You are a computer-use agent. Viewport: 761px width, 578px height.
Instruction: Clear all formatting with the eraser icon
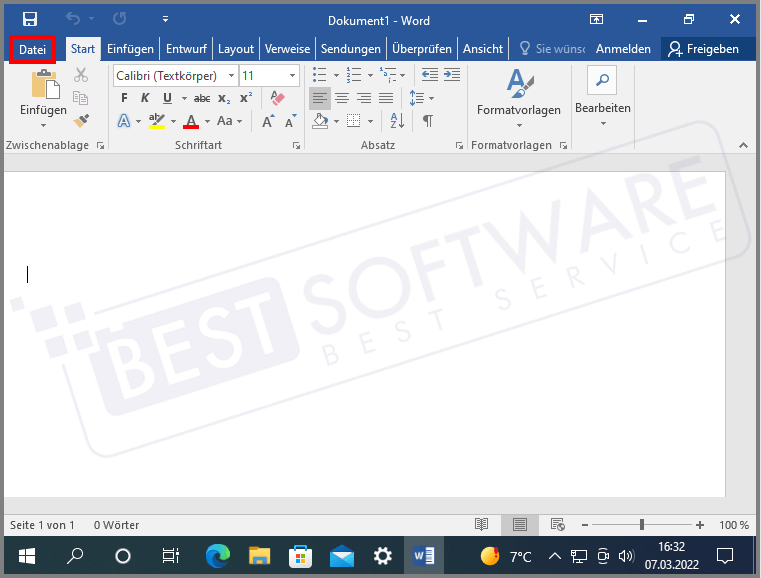pos(277,98)
